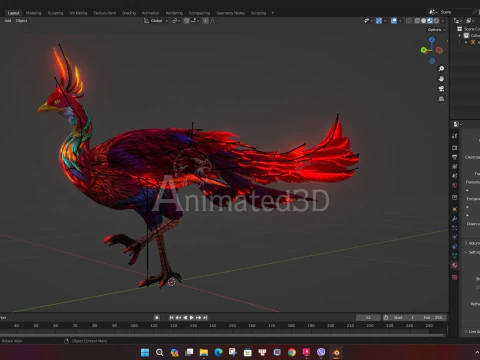
Task: Click the End frame 250 field
Action: point(433,317)
